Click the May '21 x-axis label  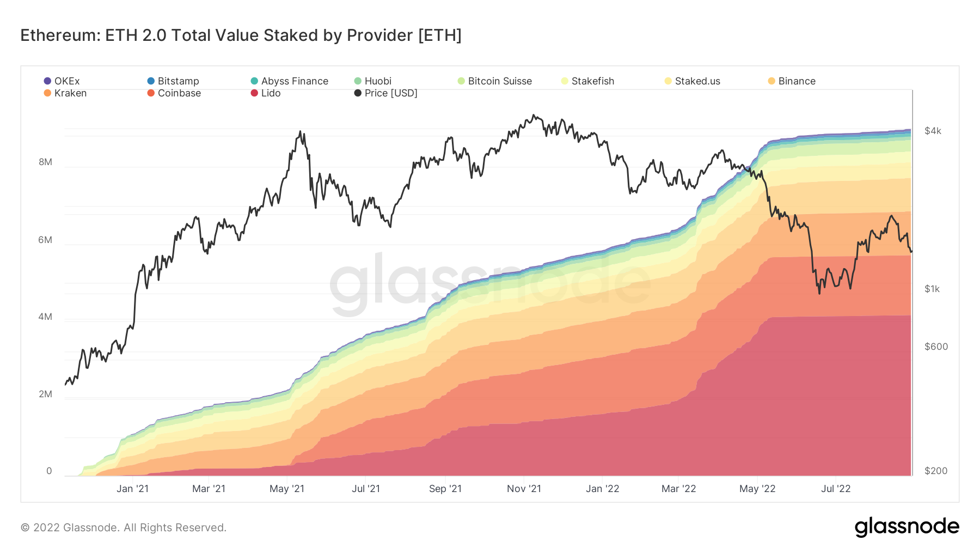point(287,489)
